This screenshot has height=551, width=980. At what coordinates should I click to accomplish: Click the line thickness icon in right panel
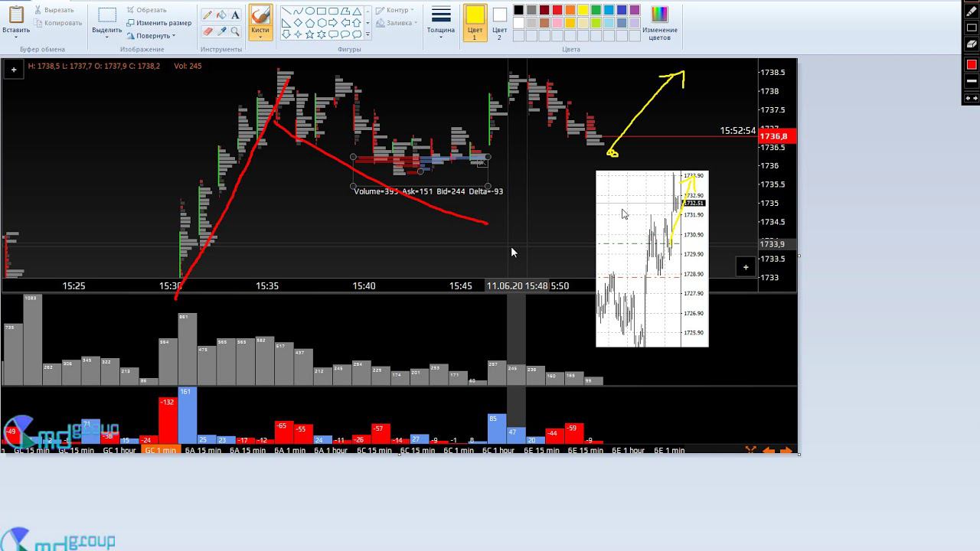click(x=972, y=80)
